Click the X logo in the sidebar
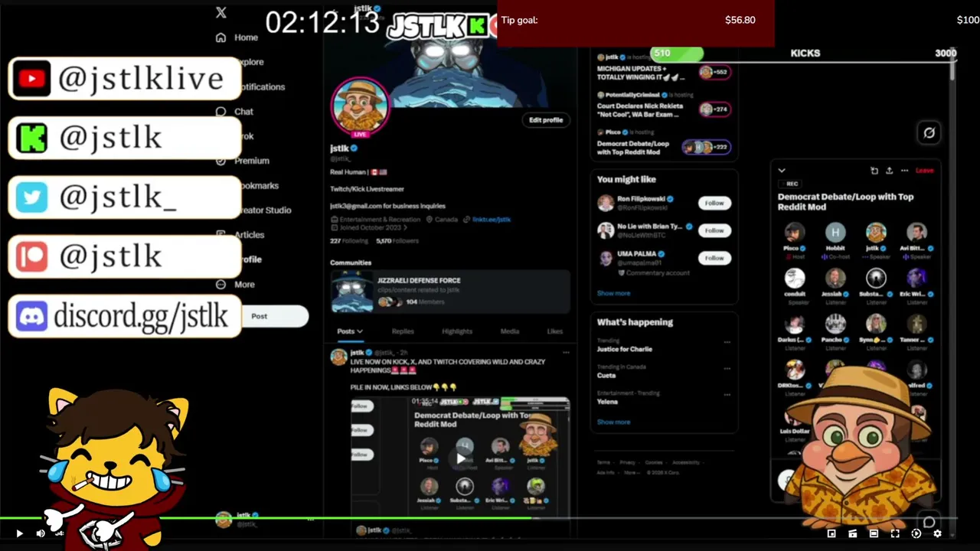 point(221,12)
